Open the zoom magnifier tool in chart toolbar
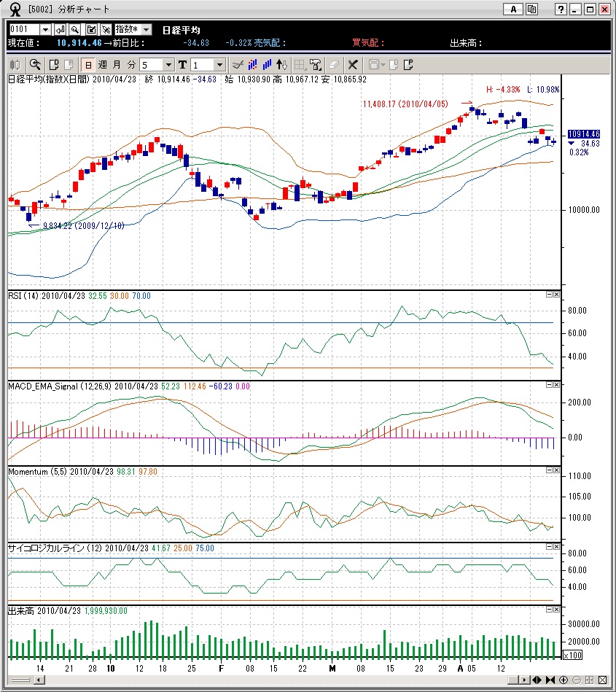This screenshot has width=616, height=692. pos(35,65)
